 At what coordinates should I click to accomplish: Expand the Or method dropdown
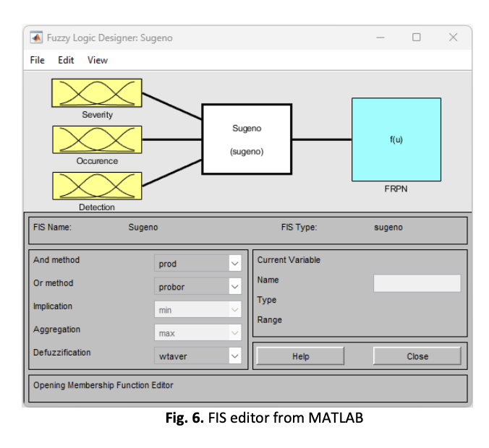[x=197, y=287]
